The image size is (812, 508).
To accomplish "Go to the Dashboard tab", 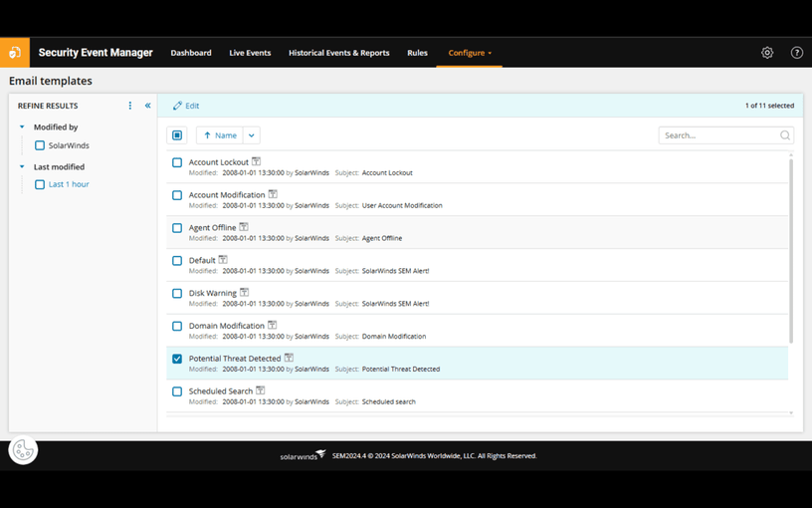I will pos(191,53).
